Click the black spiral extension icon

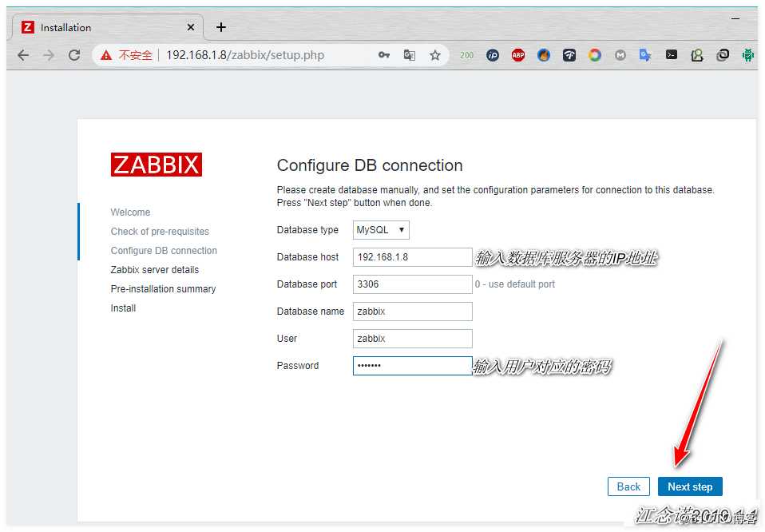[723, 55]
